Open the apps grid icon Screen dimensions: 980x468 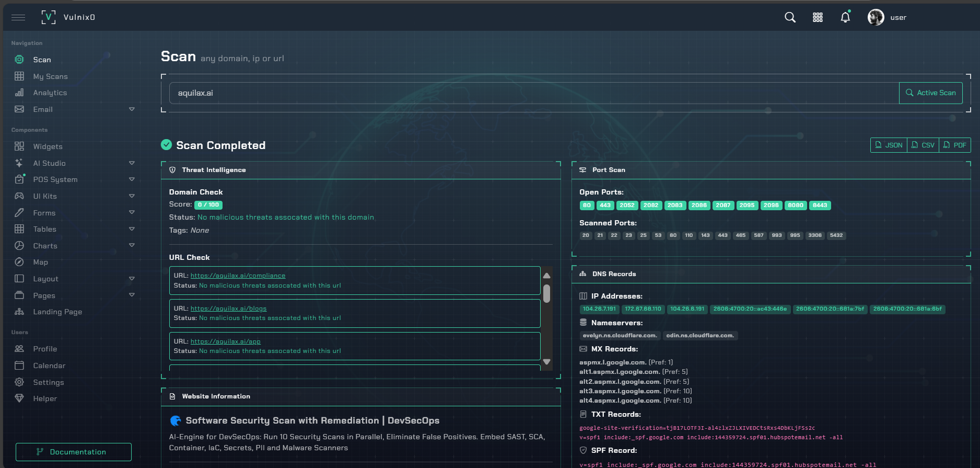click(818, 17)
